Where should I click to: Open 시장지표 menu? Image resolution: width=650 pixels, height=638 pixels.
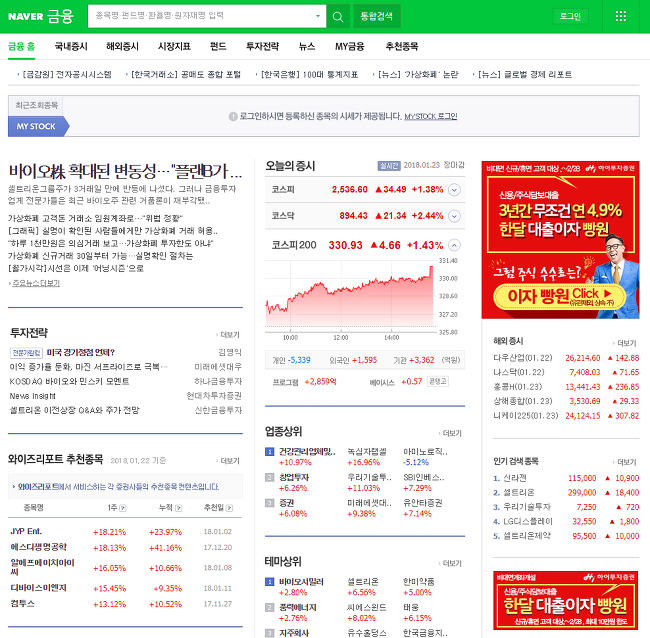pos(174,46)
